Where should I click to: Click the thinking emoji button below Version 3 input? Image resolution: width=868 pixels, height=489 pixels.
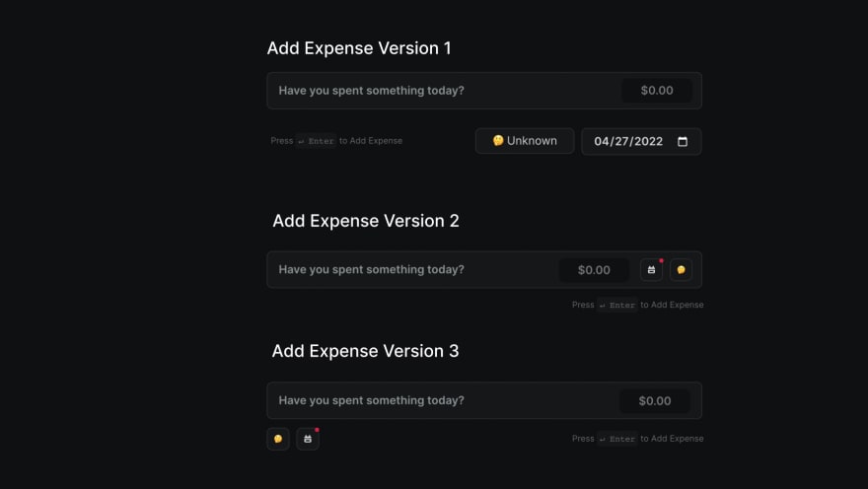point(278,439)
